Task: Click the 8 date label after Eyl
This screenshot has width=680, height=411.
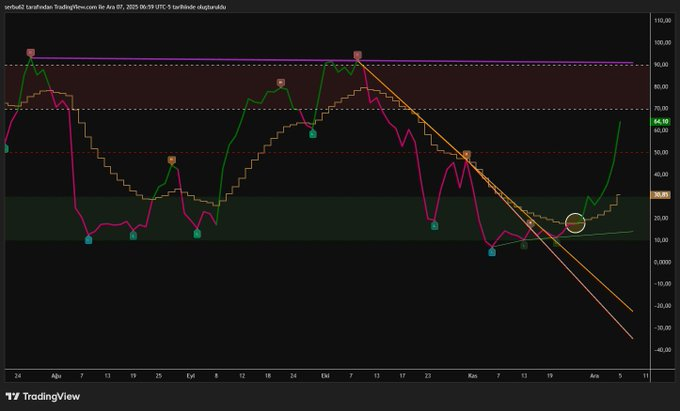Action: click(216, 376)
